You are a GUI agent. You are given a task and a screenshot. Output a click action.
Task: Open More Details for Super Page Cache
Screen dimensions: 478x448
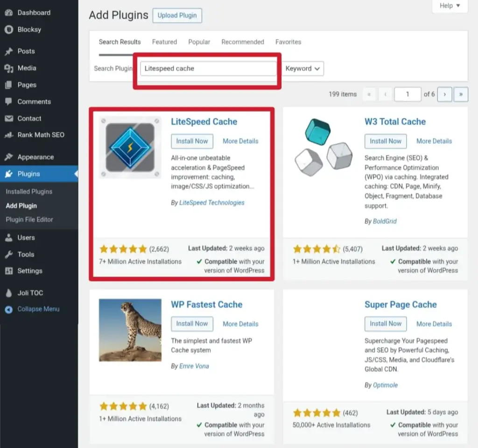point(434,324)
